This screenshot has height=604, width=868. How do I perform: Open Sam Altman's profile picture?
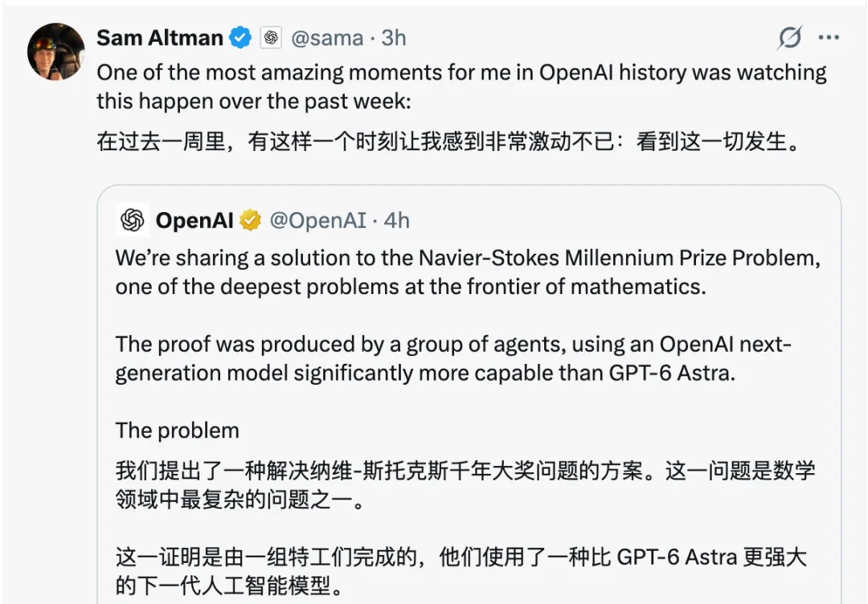56,51
